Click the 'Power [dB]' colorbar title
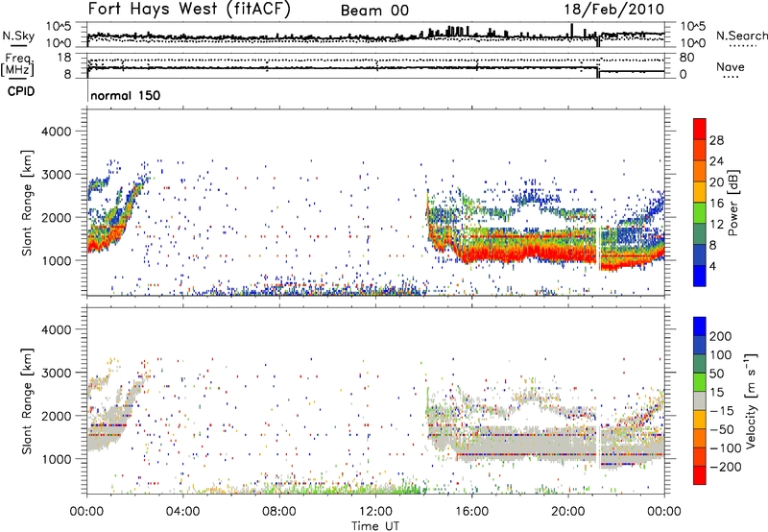This screenshot has width=768, height=532. [733, 203]
